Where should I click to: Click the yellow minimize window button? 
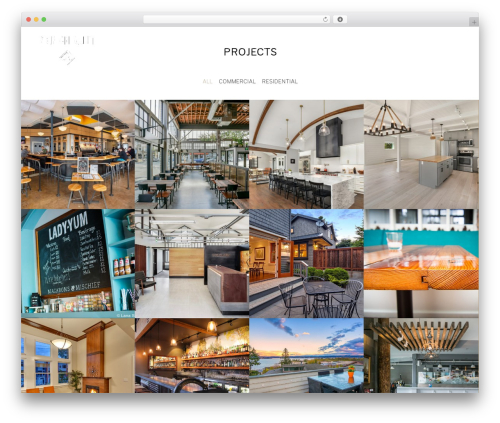point(36,20)
